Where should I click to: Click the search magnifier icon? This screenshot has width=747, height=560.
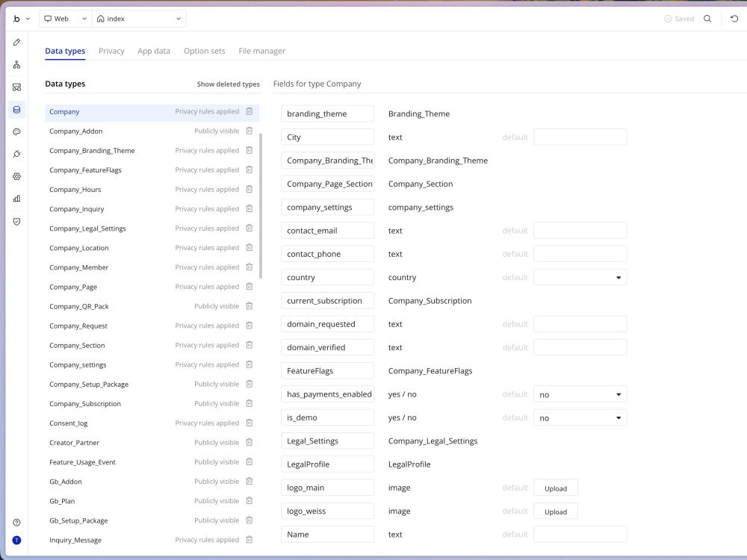[707, 19]
